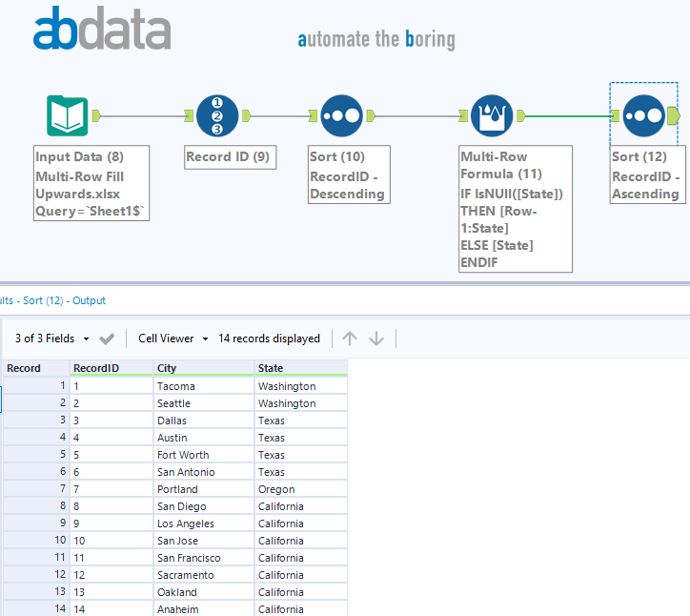The image size is (690, 616).
Task: Select the Sort (10) RecordID Descending annotation
Action: pos(349,175)
